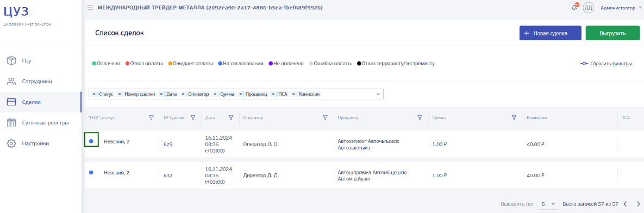Click Невский, 2 in deal 679 row
Image resolution: width=644 pixels, height=213 pixels.
(x=117, y=142)
